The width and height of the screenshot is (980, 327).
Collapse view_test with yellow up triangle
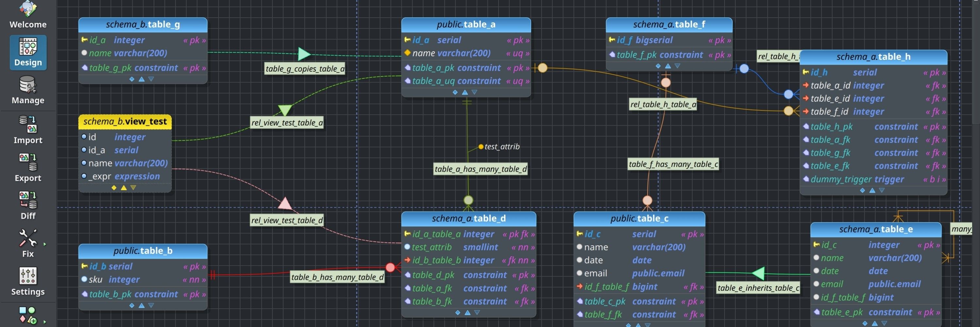pos(123,188)
